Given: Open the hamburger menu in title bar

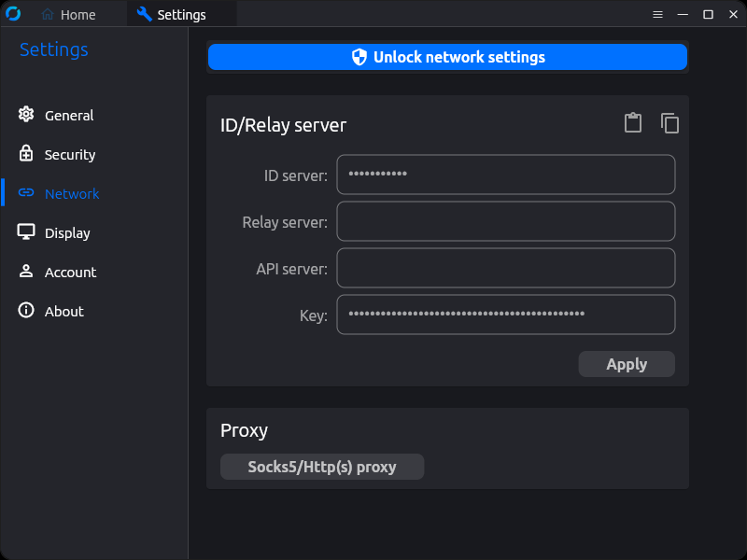Looking at the screenshot, I should tap(657, 14).
